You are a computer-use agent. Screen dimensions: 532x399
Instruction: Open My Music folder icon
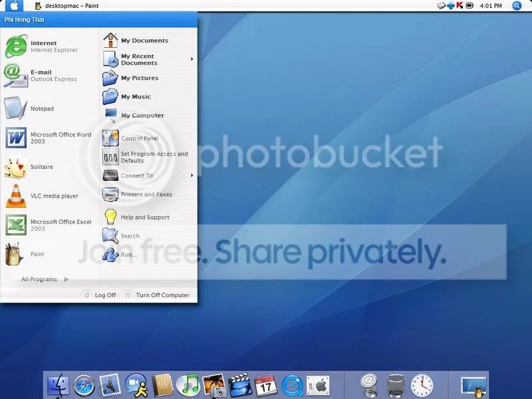110,96
